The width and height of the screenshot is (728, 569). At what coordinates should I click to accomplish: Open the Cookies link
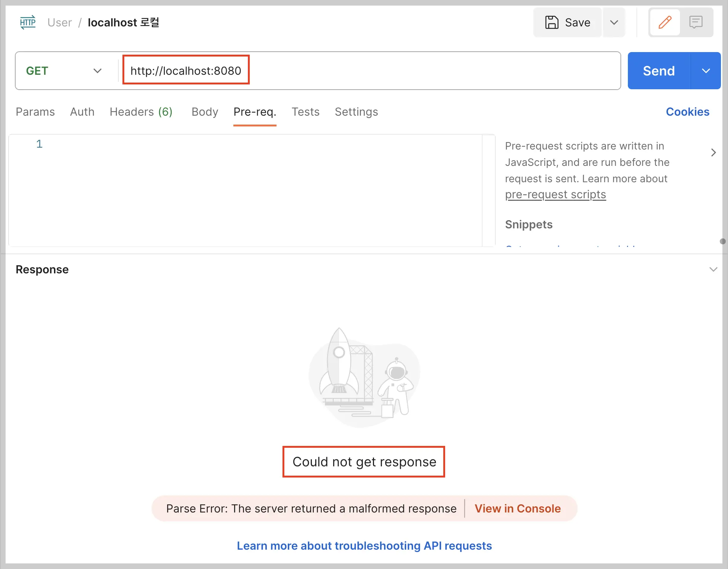[687, 112]
